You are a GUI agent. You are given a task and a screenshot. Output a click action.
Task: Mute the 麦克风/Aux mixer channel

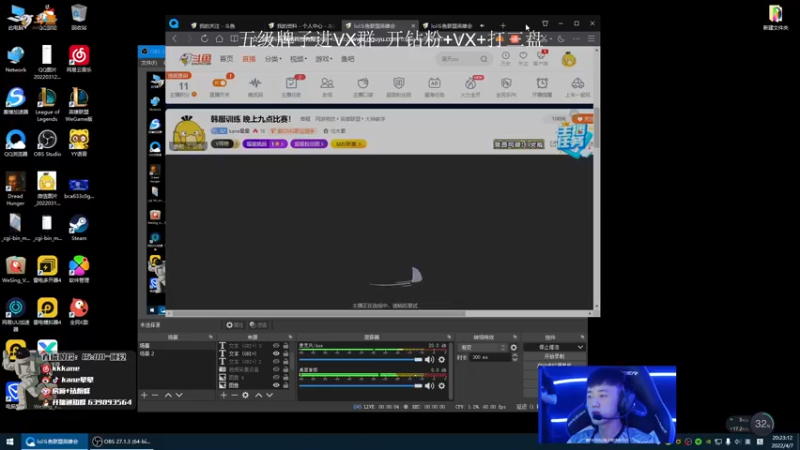click(430, 360)
